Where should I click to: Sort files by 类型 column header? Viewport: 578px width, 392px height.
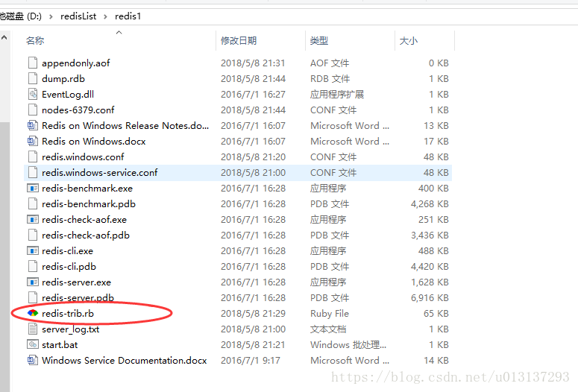319,40
